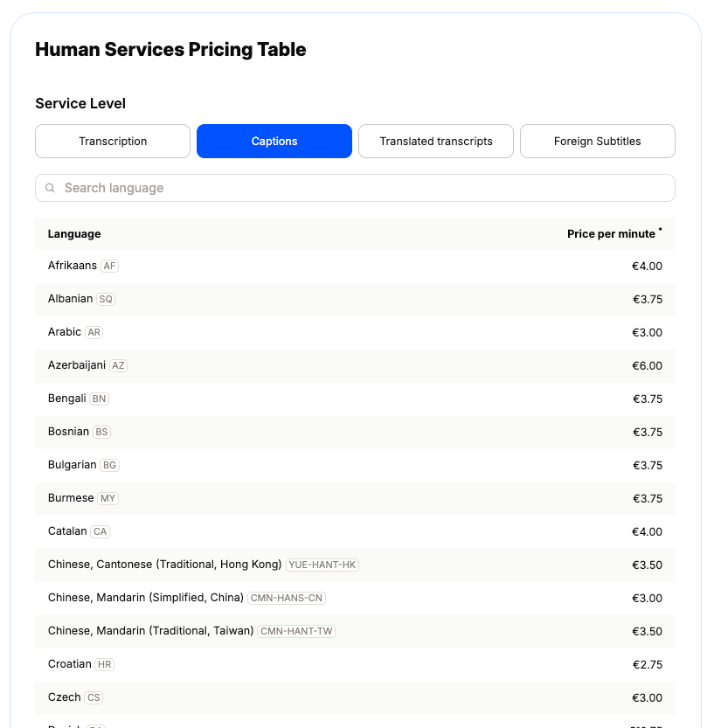Click the AF badge next to Afrikaans

click(108, 266)
